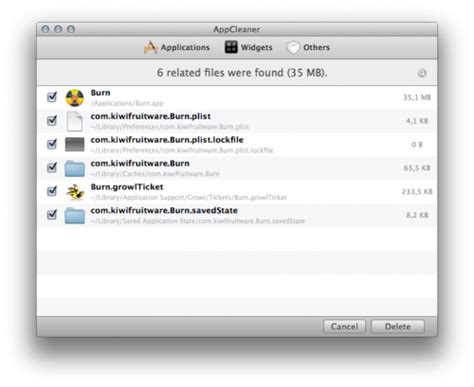Click the Widgets tab icon

coord(231,47)
